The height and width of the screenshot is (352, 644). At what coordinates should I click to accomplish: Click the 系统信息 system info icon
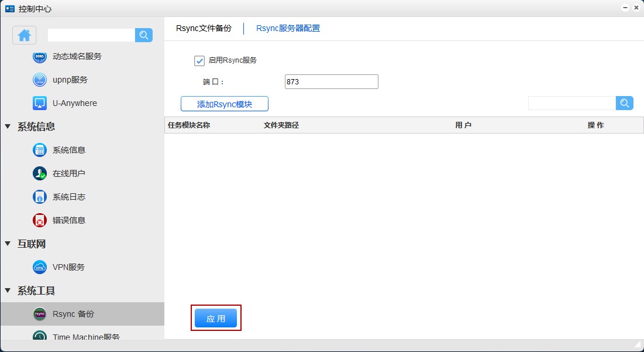39,150
